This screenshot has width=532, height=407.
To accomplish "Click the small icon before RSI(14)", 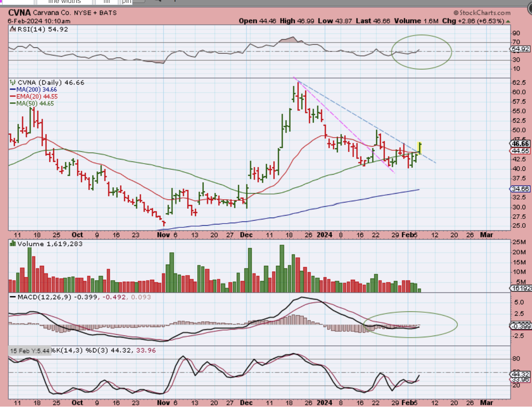I will 13,29.
